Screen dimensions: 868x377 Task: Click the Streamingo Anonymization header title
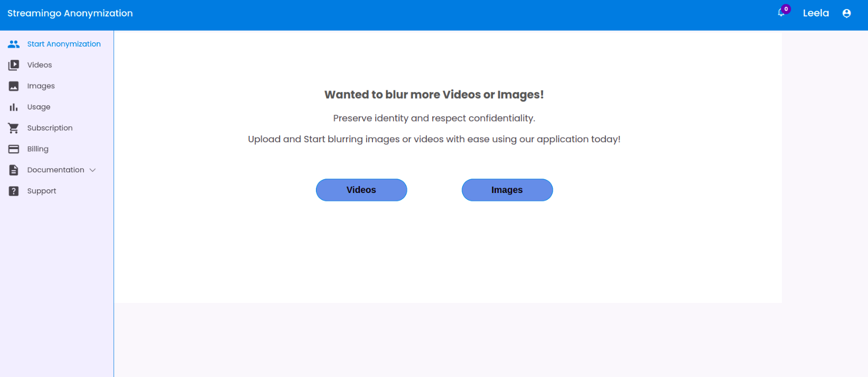click(70, 13)
